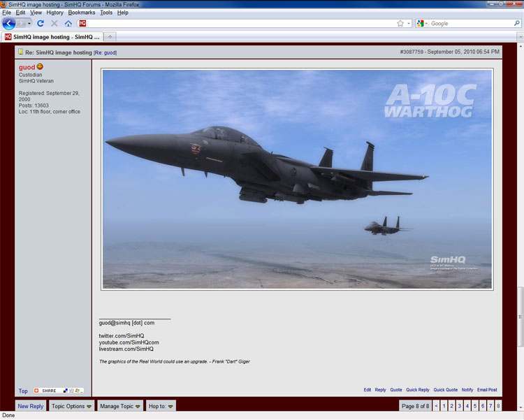The image size is (524, 420).
Task: Share via the Delicious icon
Action: pyautogui.click(x=66, y=391)
